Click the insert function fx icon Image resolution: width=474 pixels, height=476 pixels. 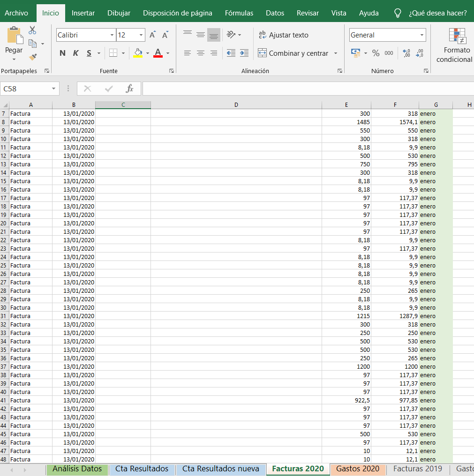tap(130, 89)
